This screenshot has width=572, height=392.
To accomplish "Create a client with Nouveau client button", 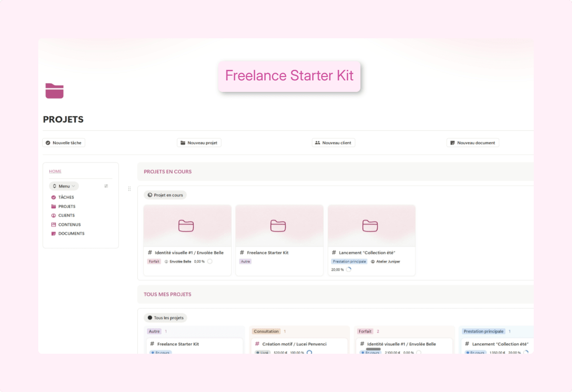I will pyautogui.click(x=334, y=143).
